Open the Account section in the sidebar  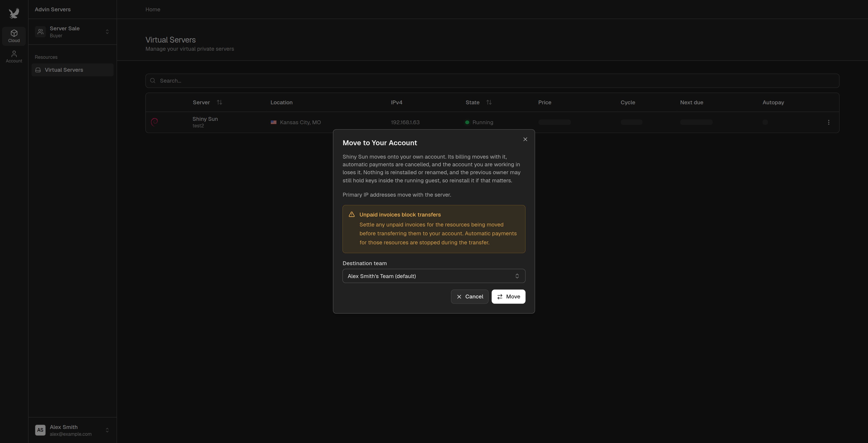14,56
